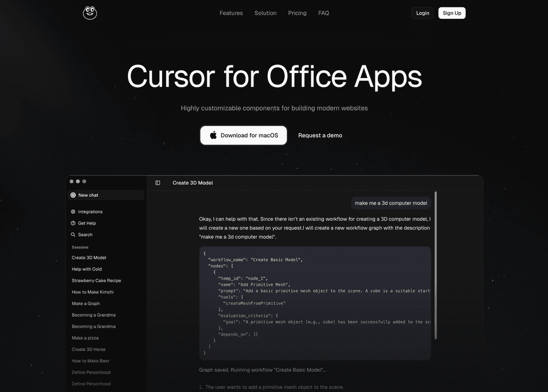Viewport: 548px width, 392px height.
Task: Open the FAQ nav link
Action: pos(323,13)
